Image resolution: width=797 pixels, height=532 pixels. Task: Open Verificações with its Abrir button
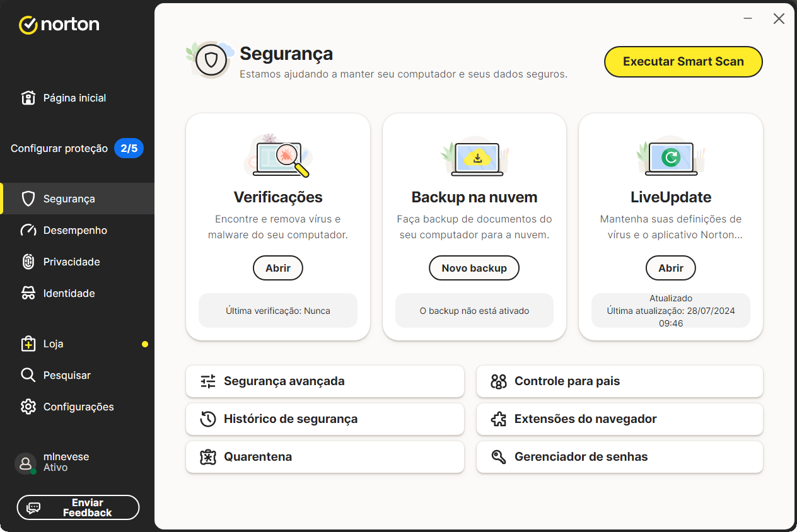[278, 268]
